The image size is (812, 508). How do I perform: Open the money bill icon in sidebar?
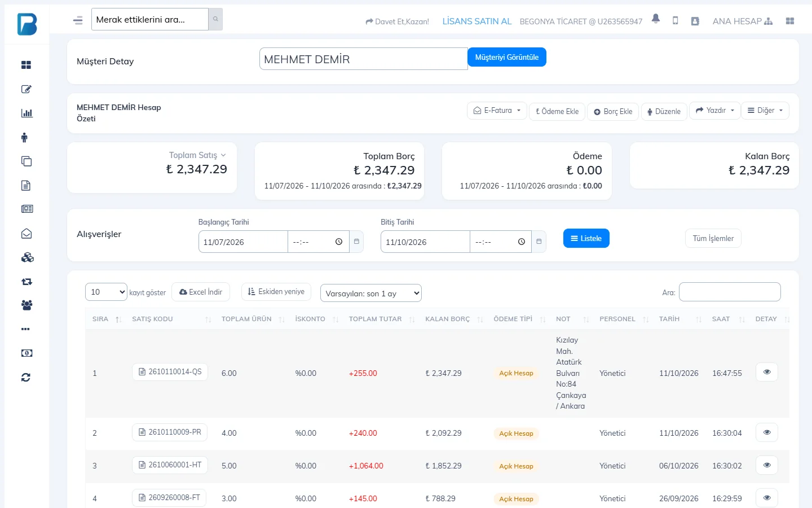tap(27, 353)
